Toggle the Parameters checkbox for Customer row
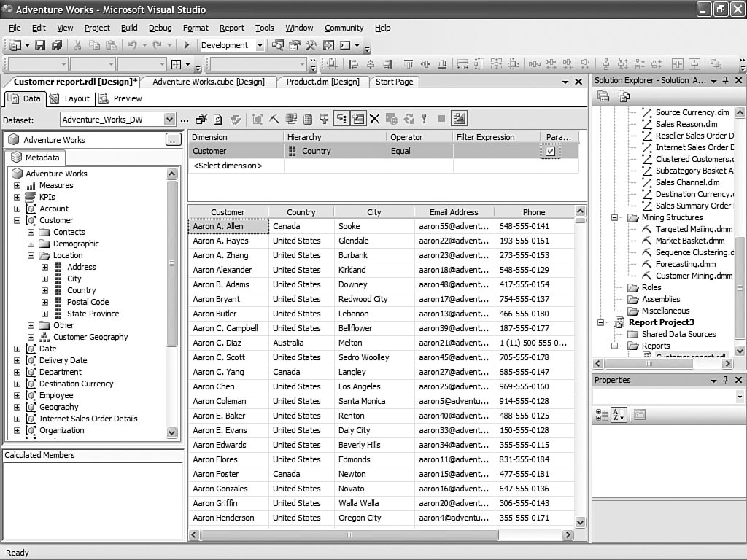The height and width of the screenshot is (560, 747). 550,151
